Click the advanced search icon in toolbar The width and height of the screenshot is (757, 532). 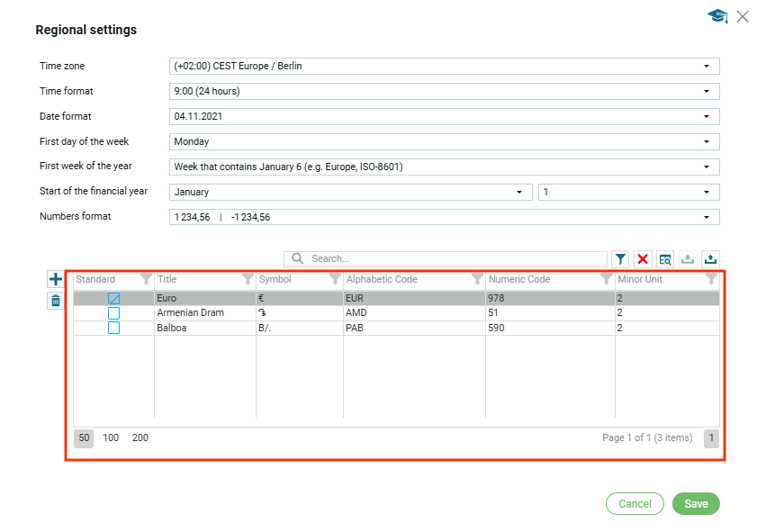point(665,259)
